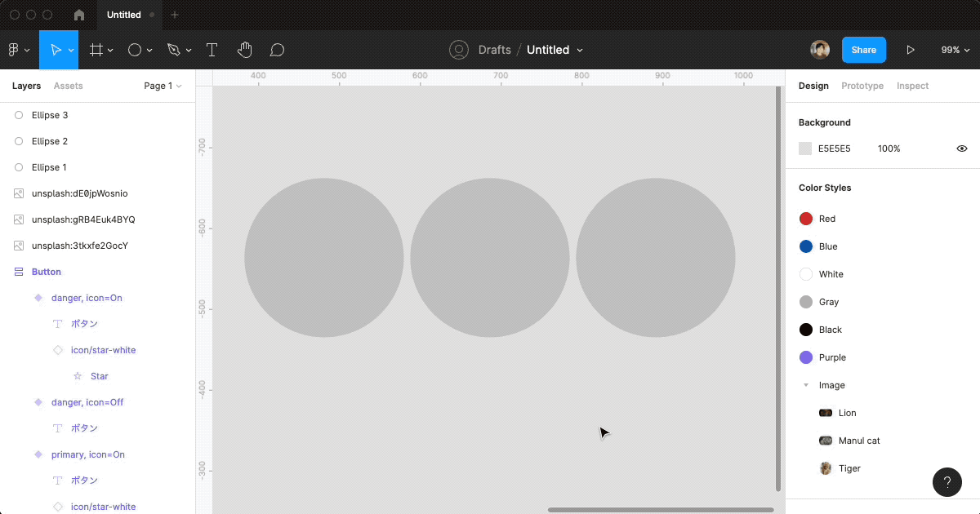980x514 pixels.
Task: Open the 99% zoom dropdown
Action: pos(954,50)
